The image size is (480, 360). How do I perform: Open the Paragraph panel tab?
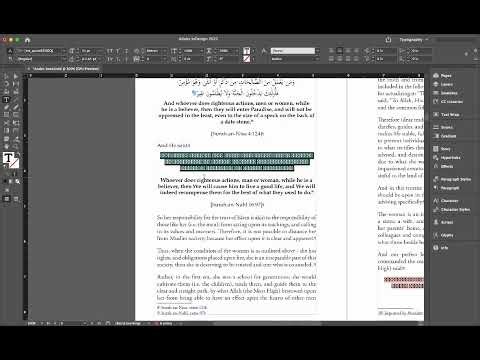[446, 188]
